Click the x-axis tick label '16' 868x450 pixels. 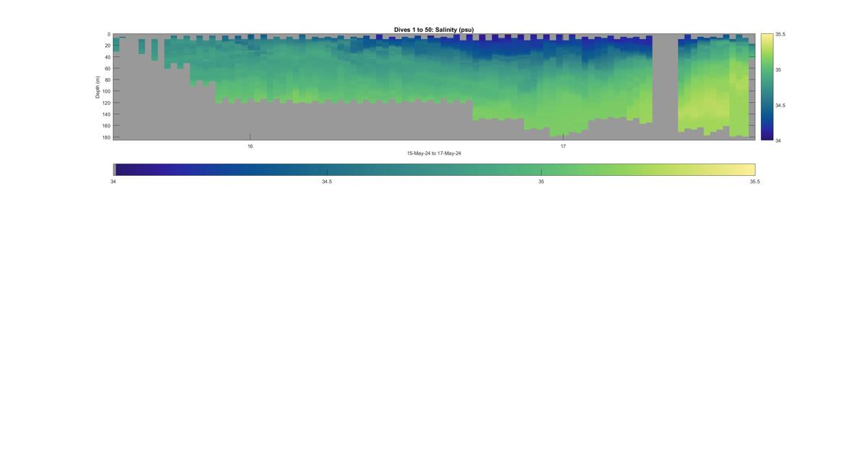point(250,146)
